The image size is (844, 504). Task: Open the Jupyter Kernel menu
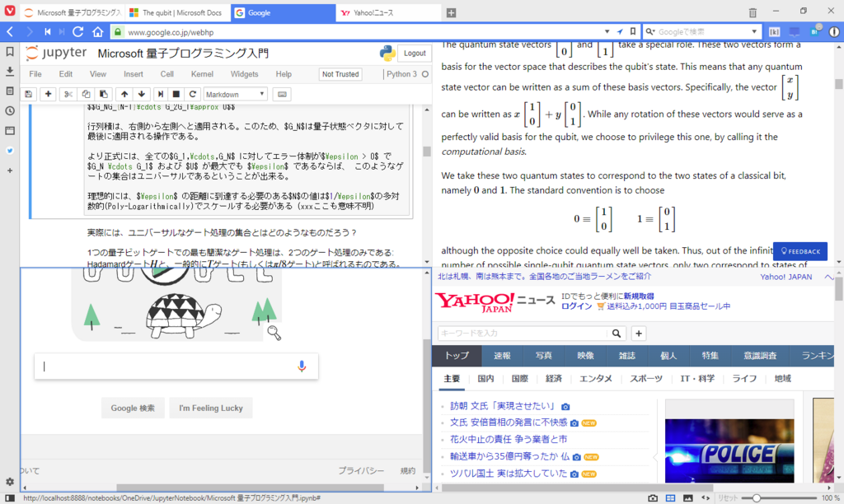(x=202, y=74)
